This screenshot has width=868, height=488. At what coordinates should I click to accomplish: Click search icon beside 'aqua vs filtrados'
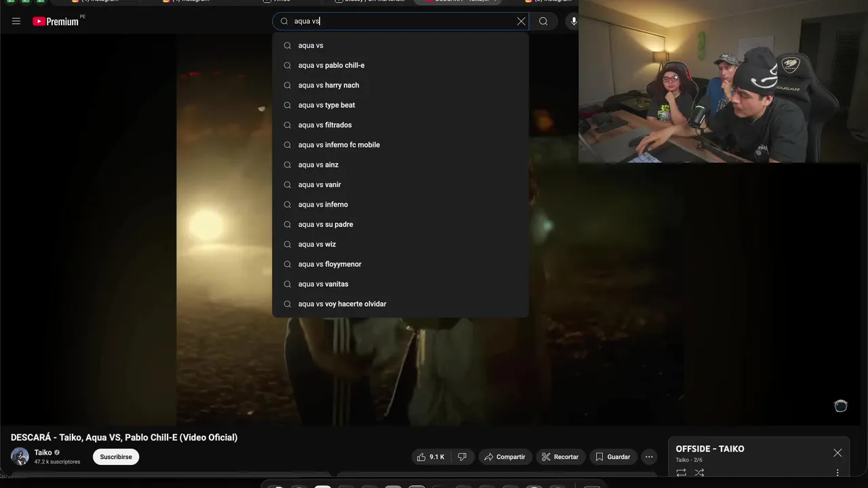pos(288,125)
